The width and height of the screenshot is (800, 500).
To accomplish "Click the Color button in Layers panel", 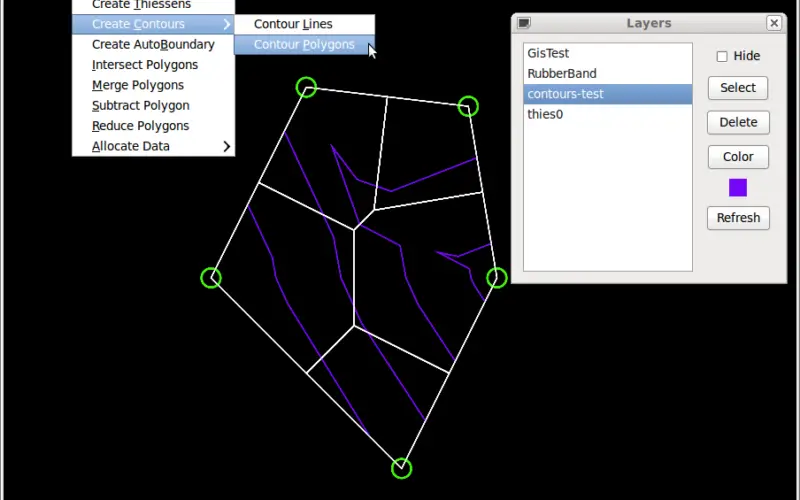I will click(x=738, y=157).
